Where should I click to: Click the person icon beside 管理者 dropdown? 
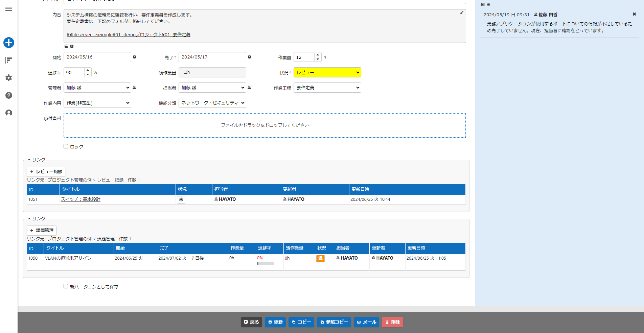click(x=134, y=88)
